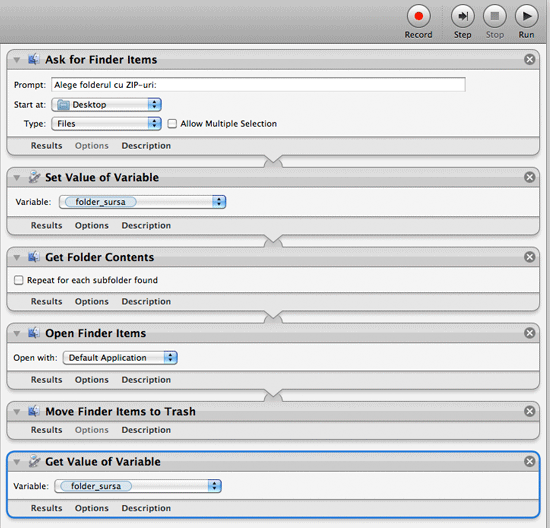Show Description of Set Value of Variable

click(x=146, y=225)
